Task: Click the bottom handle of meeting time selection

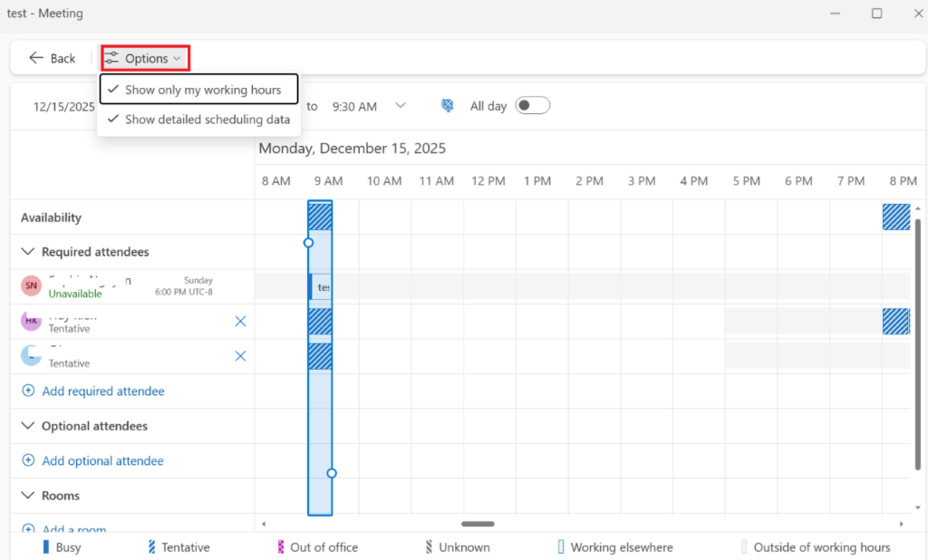Action: [x=332, y=473]
